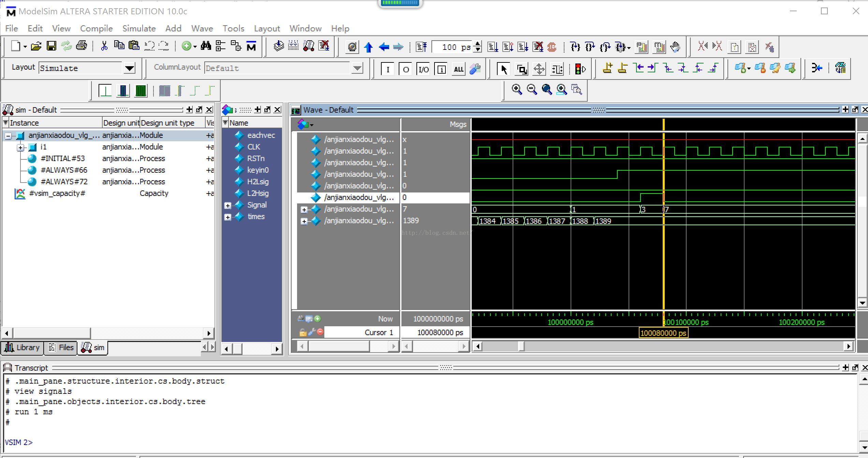Expand the wave signal with value 7
The height and width of the screenshot is (458, 868).
[304, 210]
